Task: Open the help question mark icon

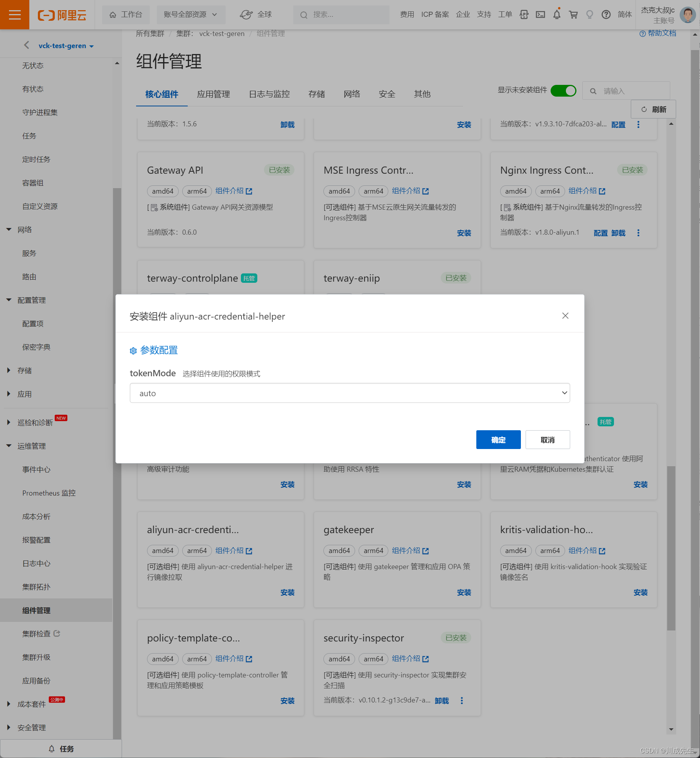Action: [606, 14]
